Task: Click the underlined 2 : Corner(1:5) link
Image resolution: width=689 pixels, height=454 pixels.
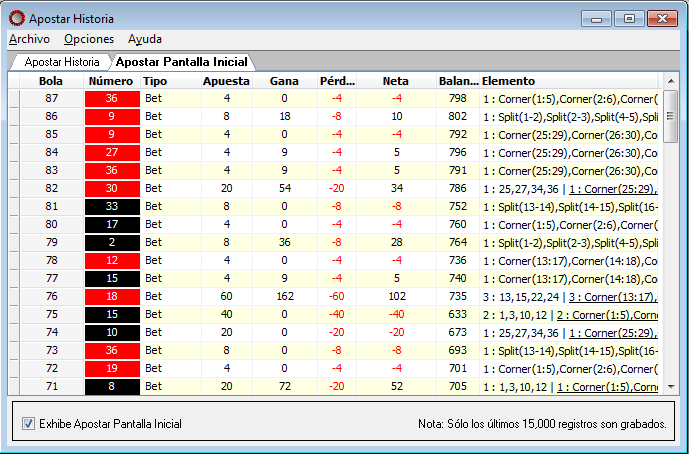Action: pyautogui.click(x=607, y=315)
